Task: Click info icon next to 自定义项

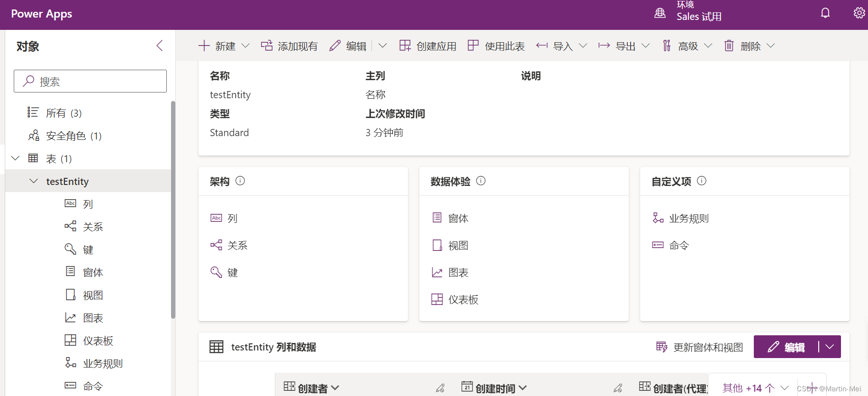Action: (x=702, y=181)
